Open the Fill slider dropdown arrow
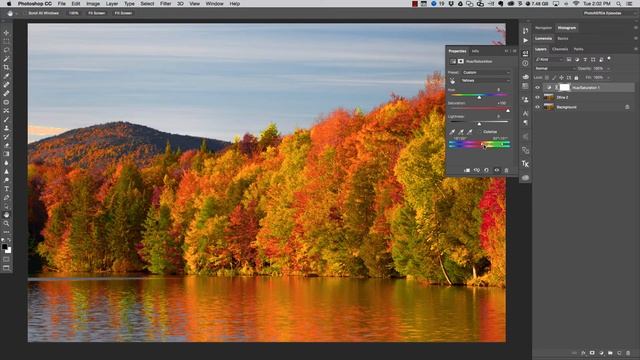Image resolution: width=640 pixels, height=360 pixels. 609,78
